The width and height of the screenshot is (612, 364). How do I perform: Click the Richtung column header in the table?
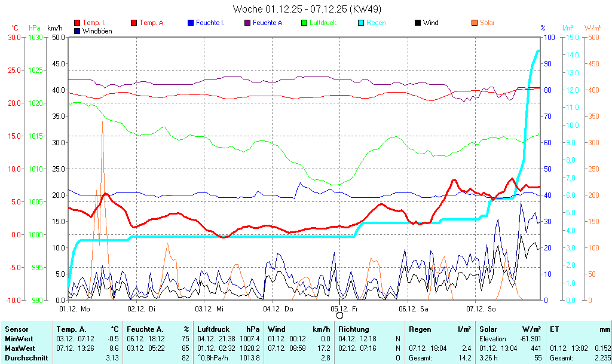354,329
